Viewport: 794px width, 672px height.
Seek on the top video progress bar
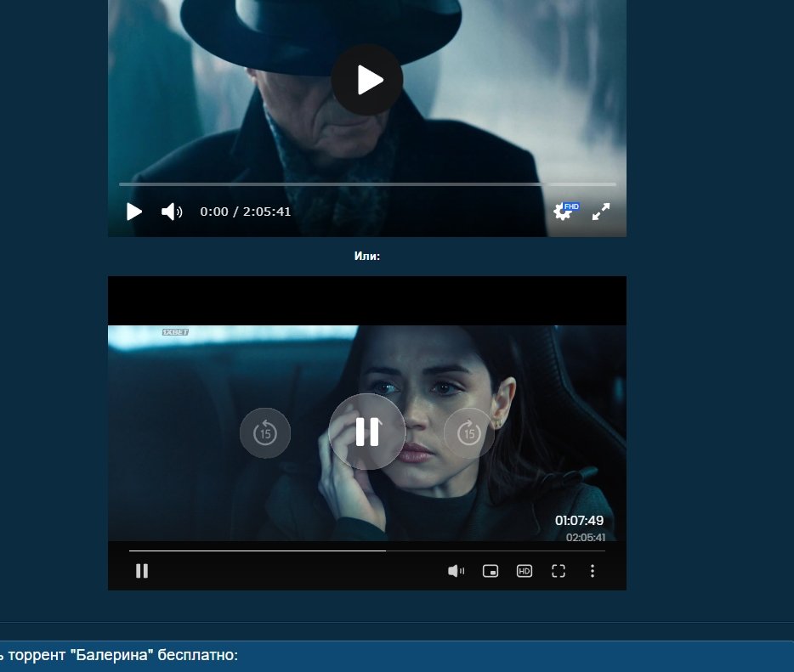pos(367,184)
